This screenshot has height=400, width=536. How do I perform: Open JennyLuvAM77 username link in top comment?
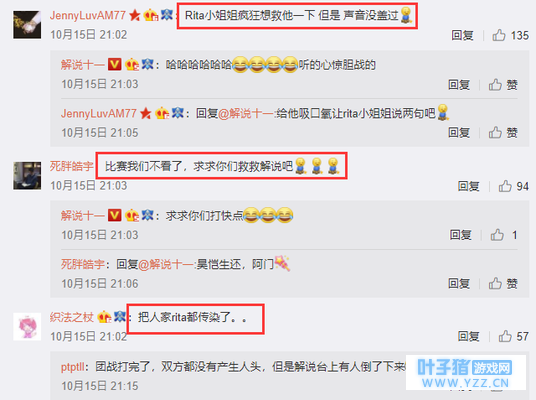tap(88, 15)
